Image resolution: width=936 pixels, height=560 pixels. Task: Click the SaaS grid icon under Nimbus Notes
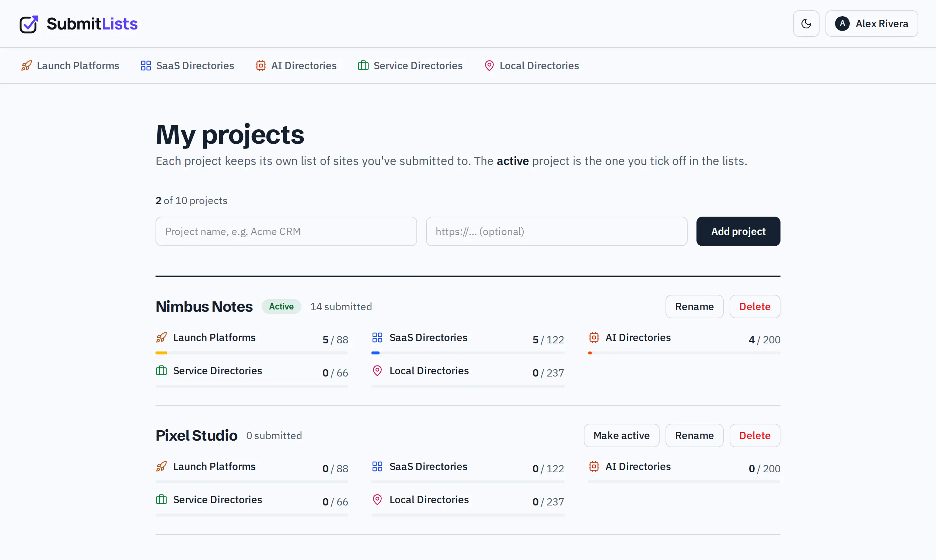pyautogui.click(x=377, y=337)
